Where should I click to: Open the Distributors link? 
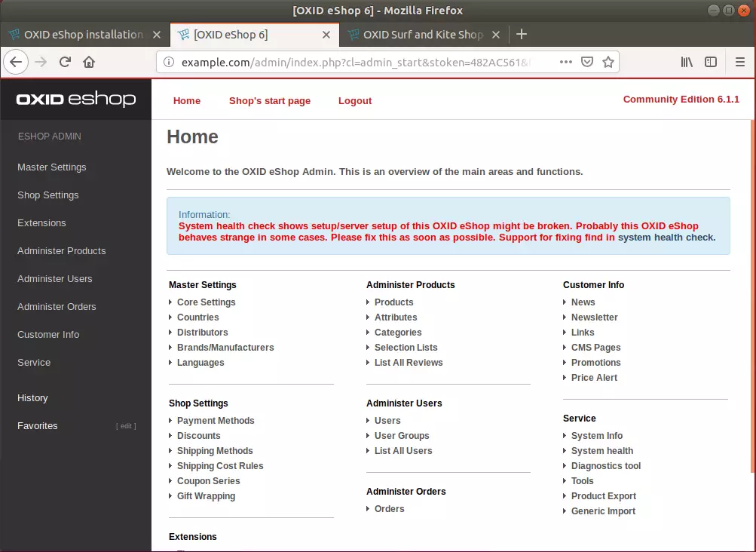203,332
